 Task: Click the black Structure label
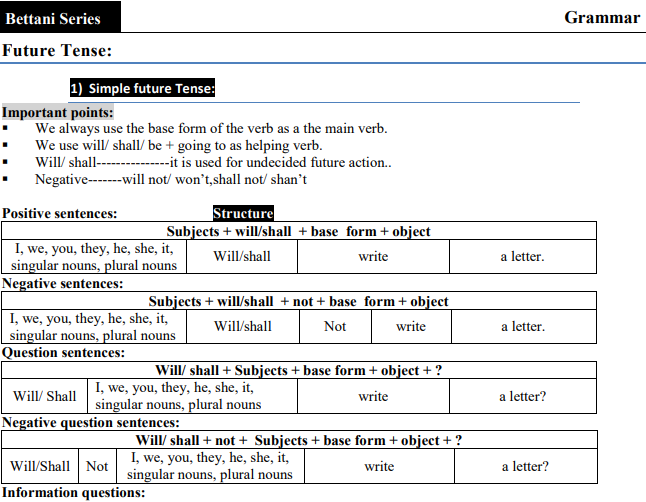pyautogui.click(x=243, y=213)
